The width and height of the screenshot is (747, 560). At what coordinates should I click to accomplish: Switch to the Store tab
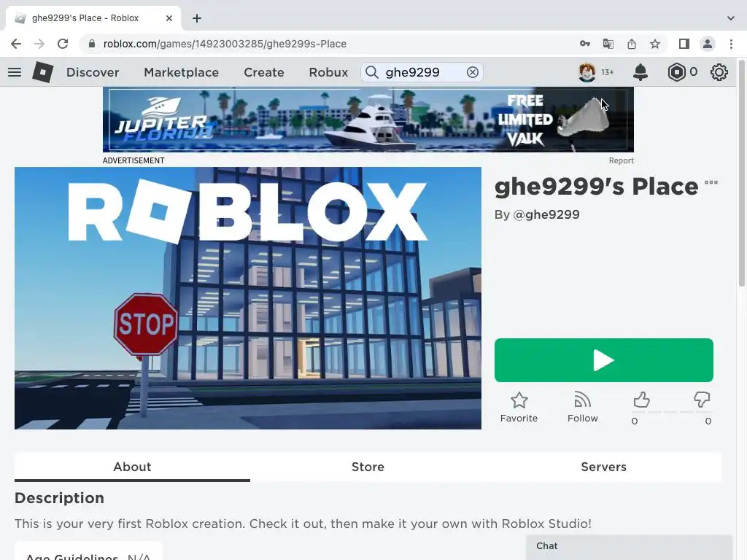point(368,467)
